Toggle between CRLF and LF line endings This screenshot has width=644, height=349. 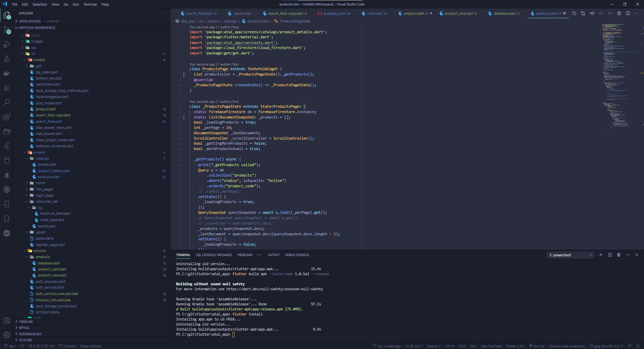pyautogui.click(x=462, y=346)
